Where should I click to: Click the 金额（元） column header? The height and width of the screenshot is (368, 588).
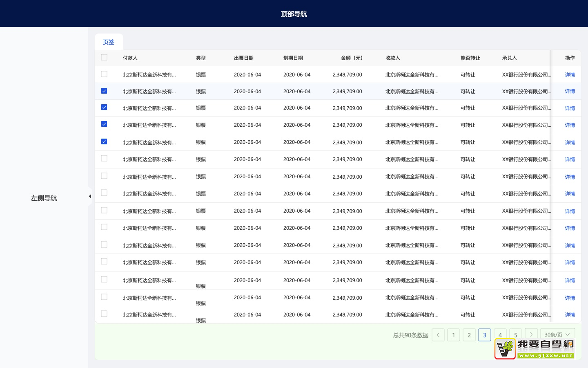[352, 58]
